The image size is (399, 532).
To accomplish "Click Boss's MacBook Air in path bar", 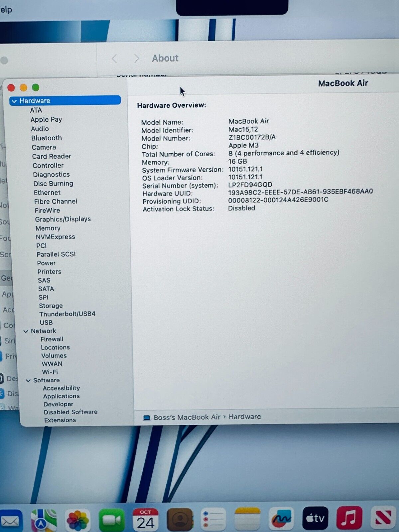I will [187, 417].
